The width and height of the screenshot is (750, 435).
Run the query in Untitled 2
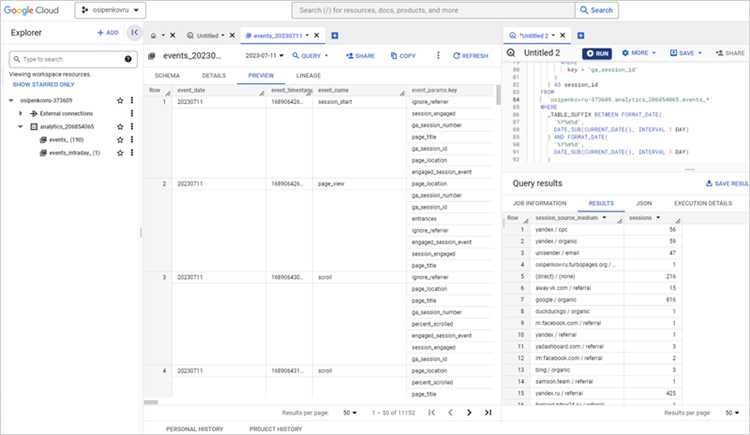[x=597, y=52]
